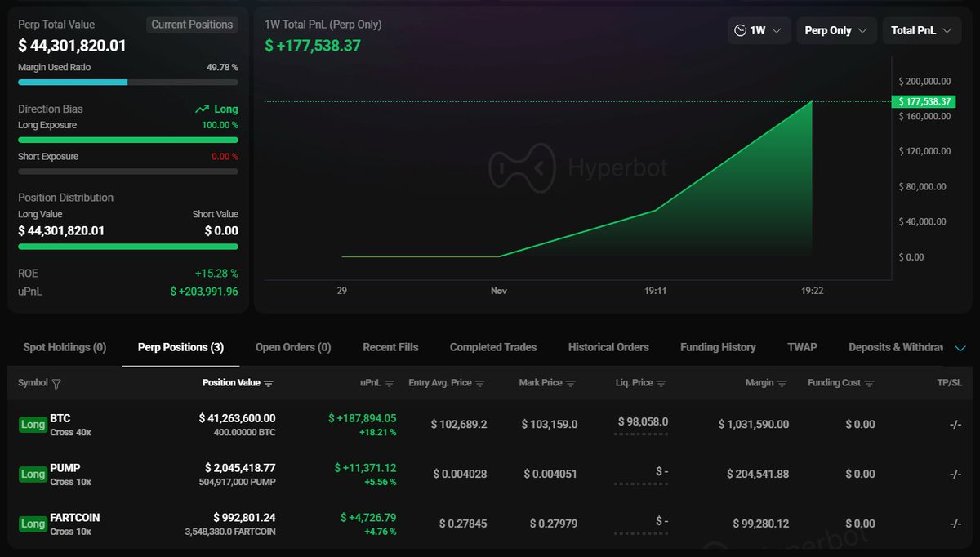Click the Funding Cost sort icon

point(869,383)
